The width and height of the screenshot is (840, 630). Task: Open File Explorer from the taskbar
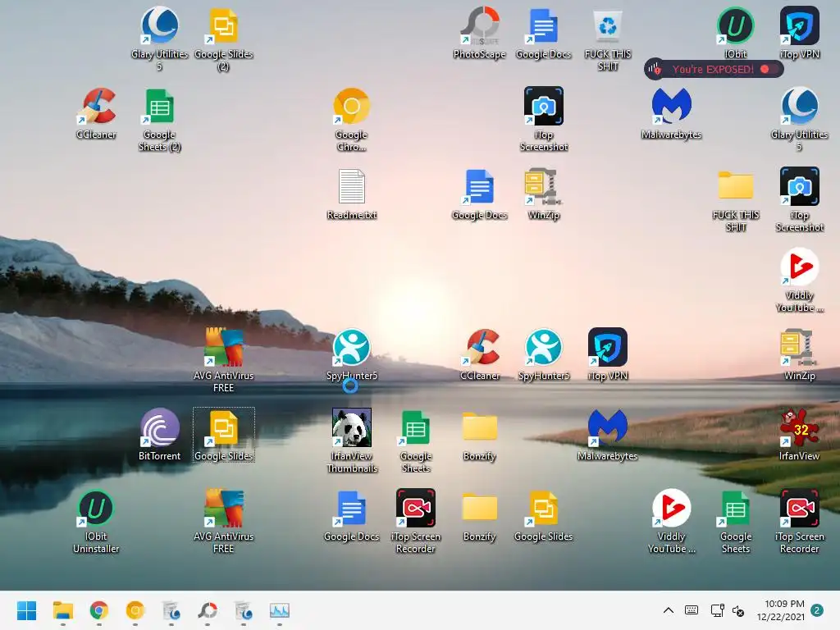tap(62, 610)
